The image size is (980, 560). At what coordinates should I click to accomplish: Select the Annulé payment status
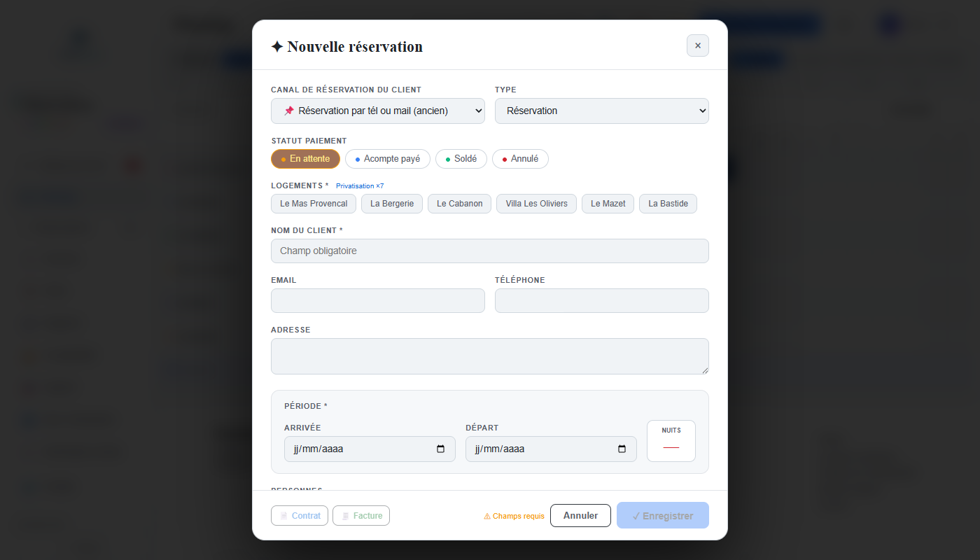pos(520,159)
